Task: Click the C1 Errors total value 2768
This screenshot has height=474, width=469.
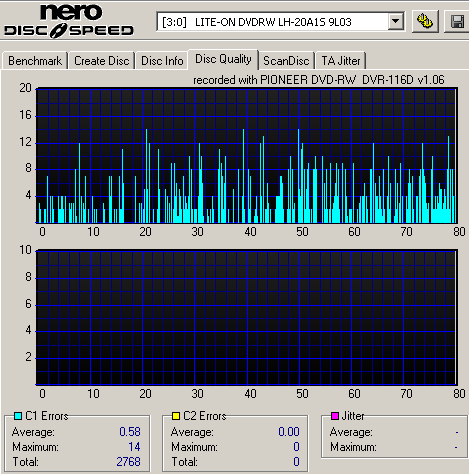Action: tap(128, 462)
